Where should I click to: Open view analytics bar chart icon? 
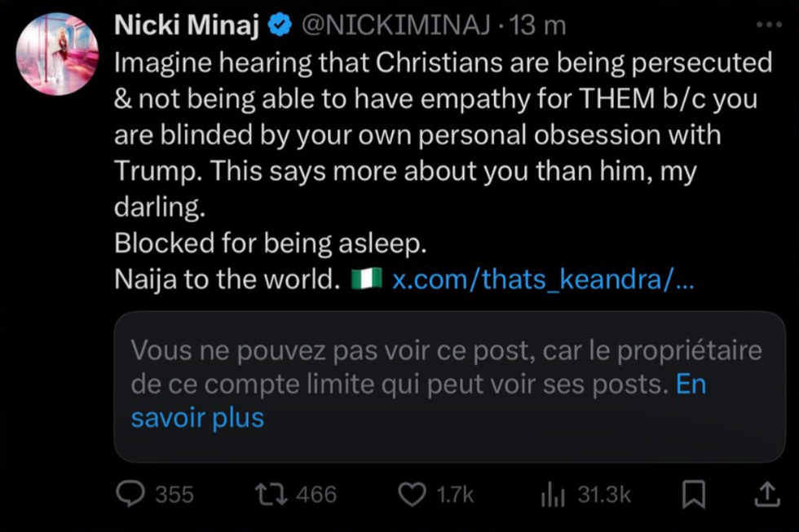(553, 494)
